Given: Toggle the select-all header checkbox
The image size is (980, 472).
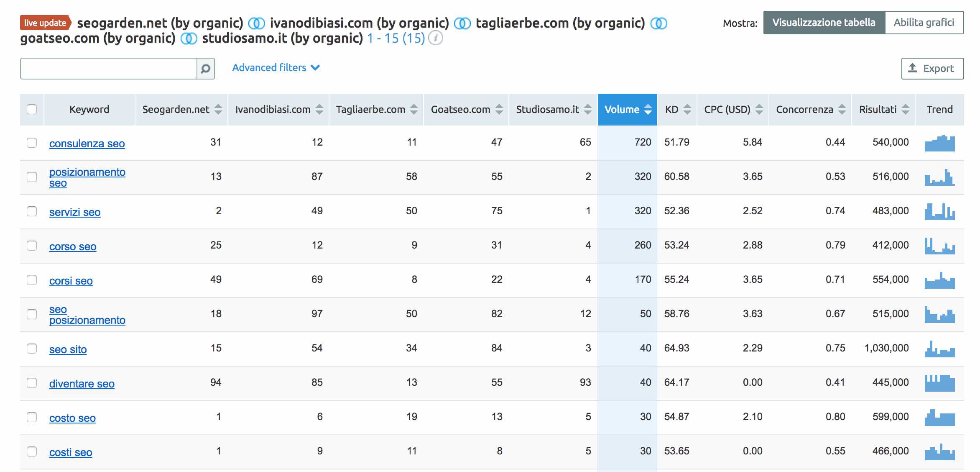Looking at the screenshot, I should pos(32,109).
